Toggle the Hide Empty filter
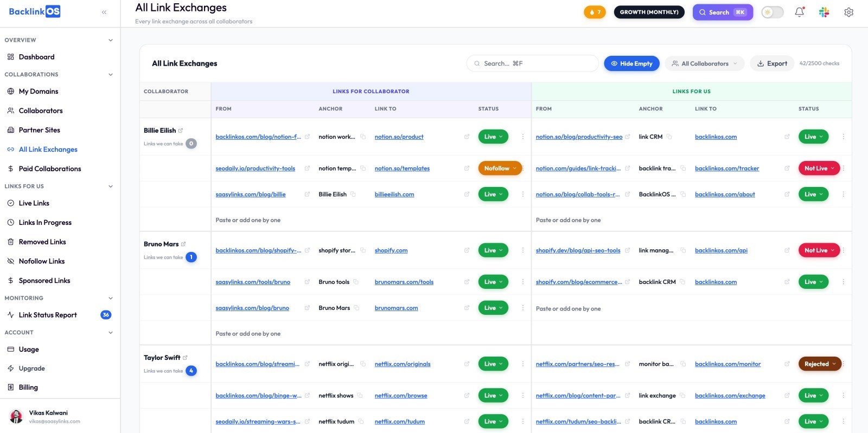The height and width of the screenshot is (433, 868). [x=632, y=63]
